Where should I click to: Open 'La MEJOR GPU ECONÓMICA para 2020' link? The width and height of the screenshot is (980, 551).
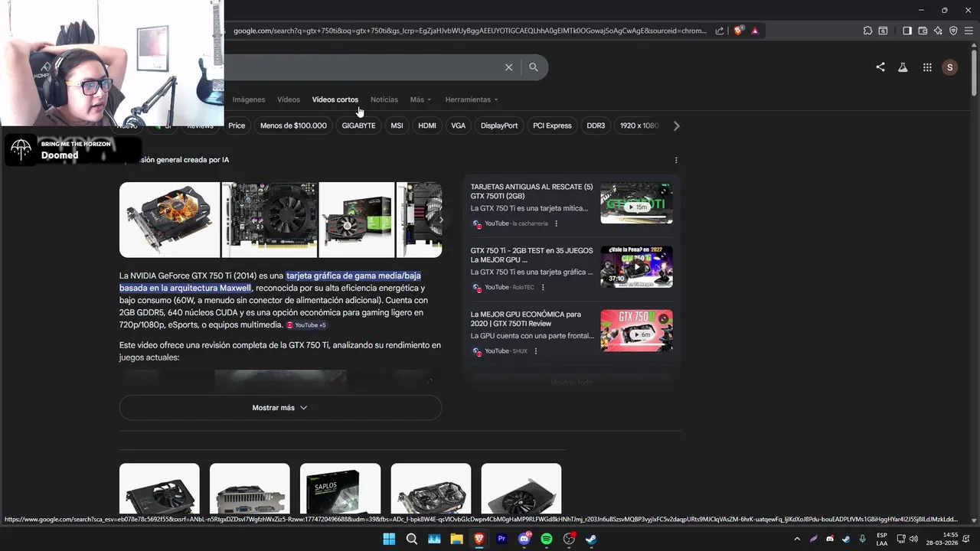(526, 318)
